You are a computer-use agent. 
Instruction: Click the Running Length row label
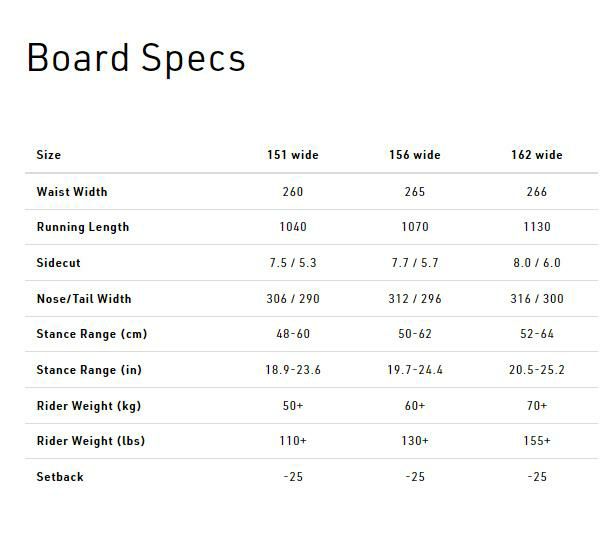coord(83,227)
